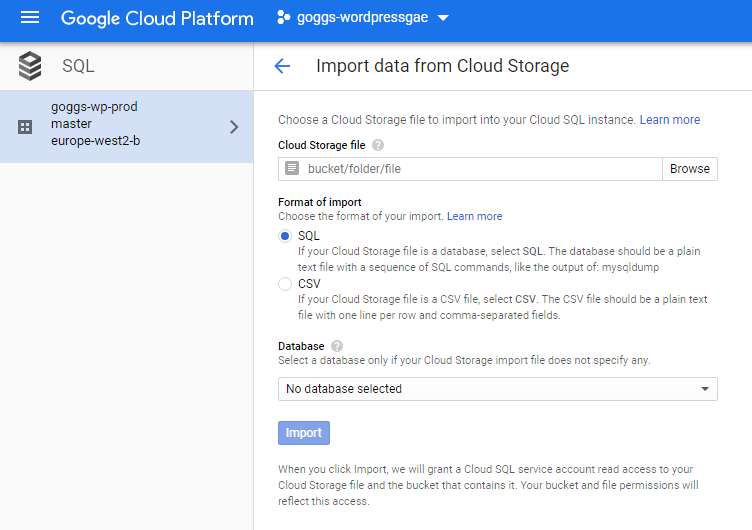
Task: Click the Database label
Action: [x=301, y=346]
